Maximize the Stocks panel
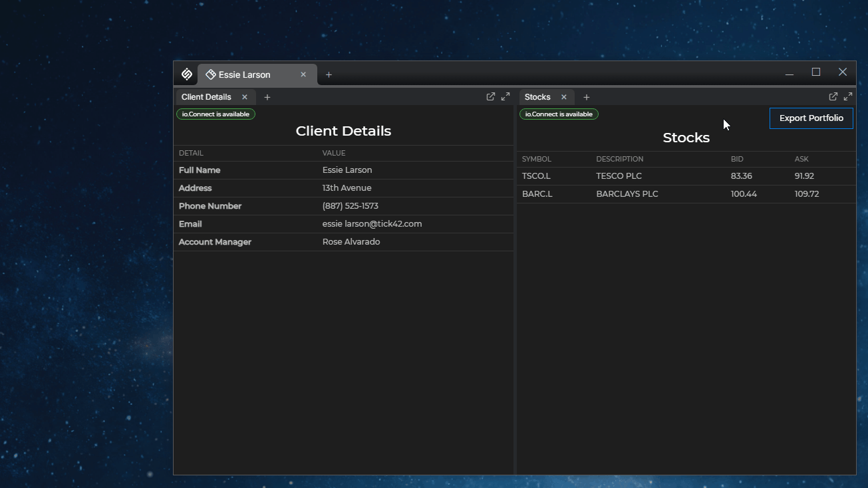Image resolution: width=868 pixels, height=488 pixels. click(x=848, y=96)
